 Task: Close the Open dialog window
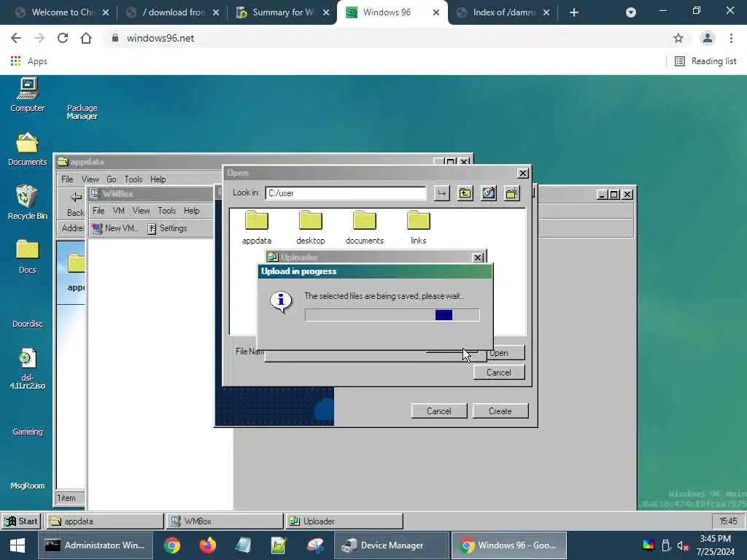[522, 174]
